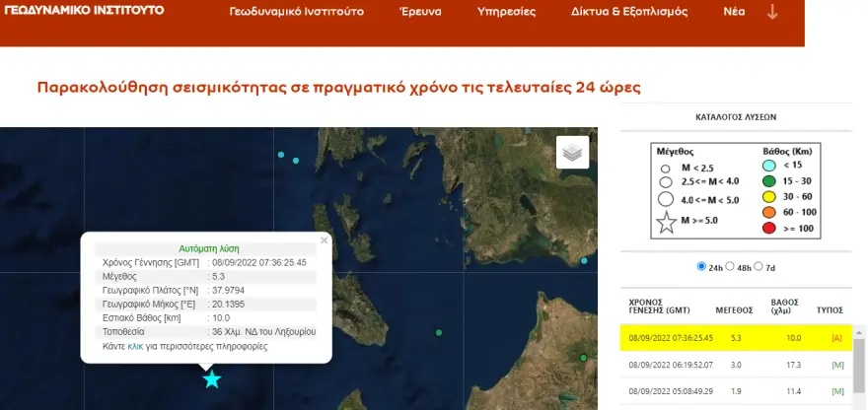Click the cyan marker at map's right edge

tap(584, 261)
